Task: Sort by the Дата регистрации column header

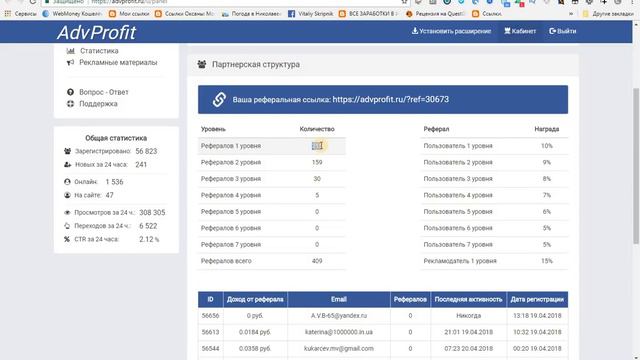Action: click(537, 299)
